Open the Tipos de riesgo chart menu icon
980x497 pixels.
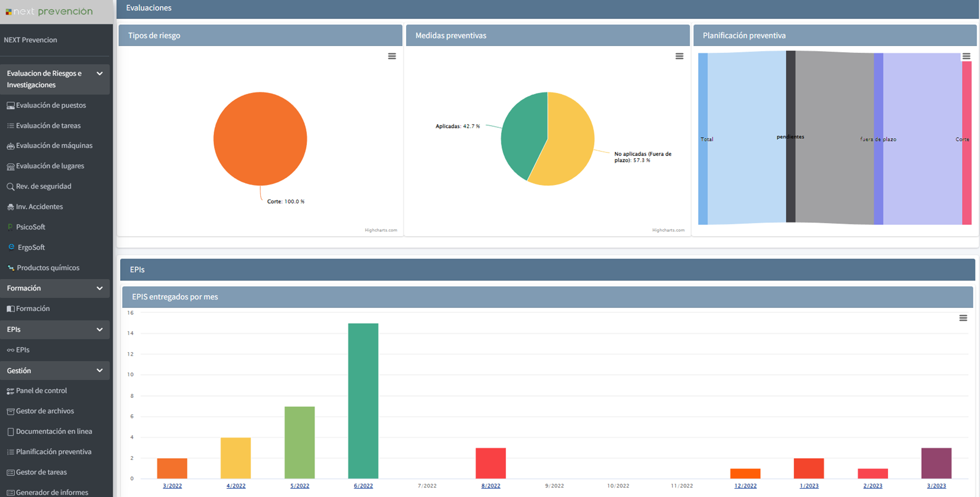(x=392, y=56)
